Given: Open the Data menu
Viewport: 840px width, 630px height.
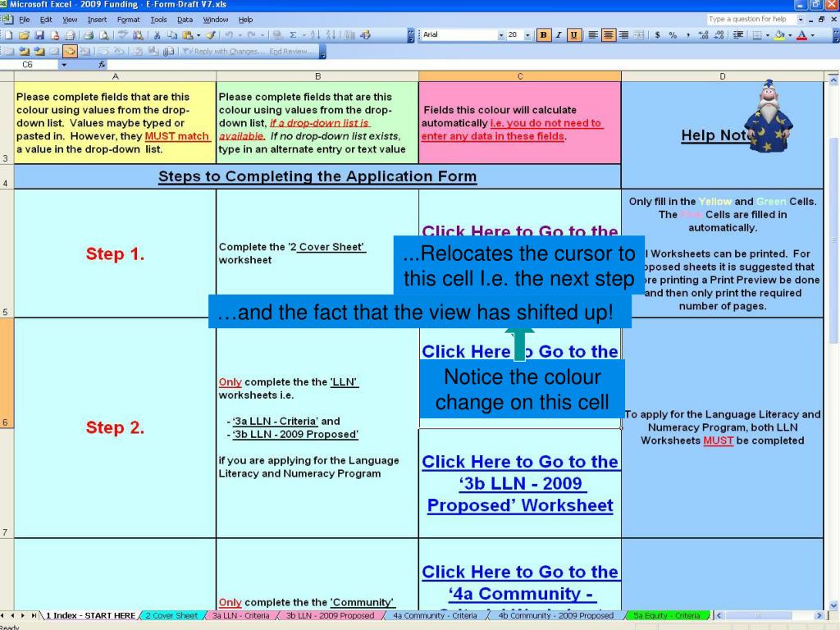Looking at the screenshot, I should 185,20.
